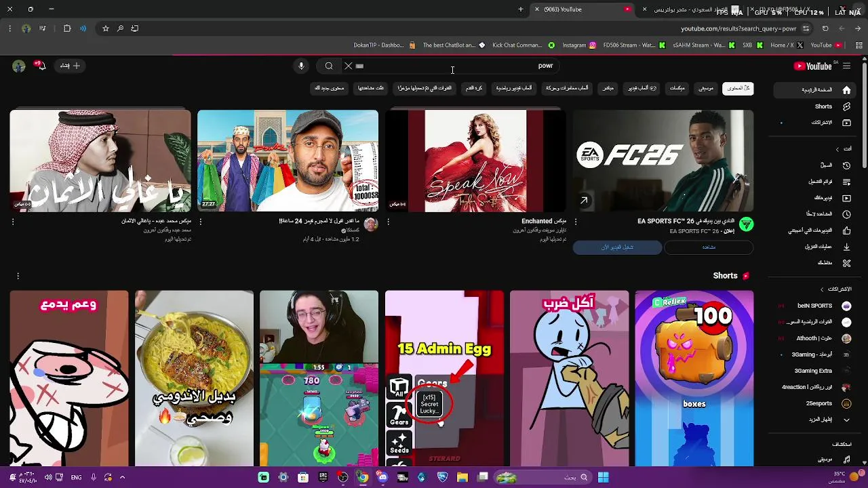The width and height of the screenshot is (868, 488).
Task: Open 4reaction channel subscription
Action: point(815,387)
